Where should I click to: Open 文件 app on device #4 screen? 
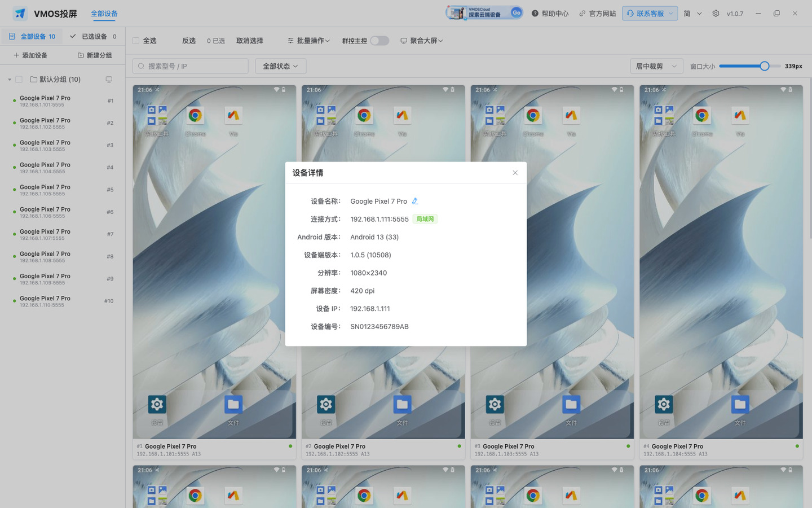tap(740, 404)
